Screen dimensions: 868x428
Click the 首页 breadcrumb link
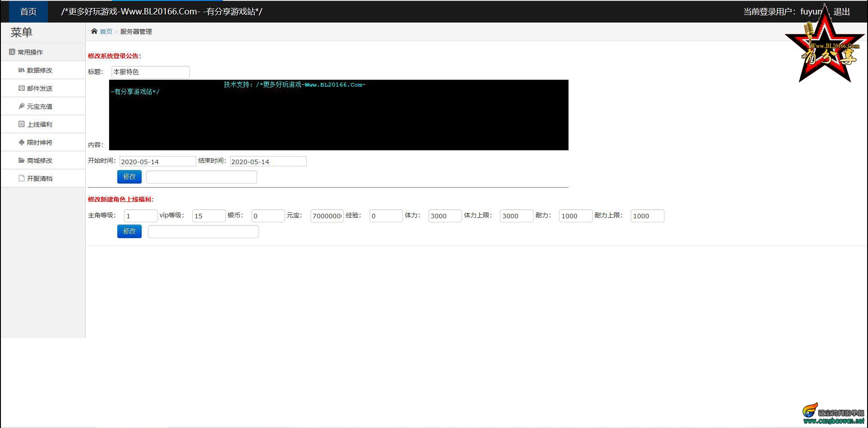[106, 32]
